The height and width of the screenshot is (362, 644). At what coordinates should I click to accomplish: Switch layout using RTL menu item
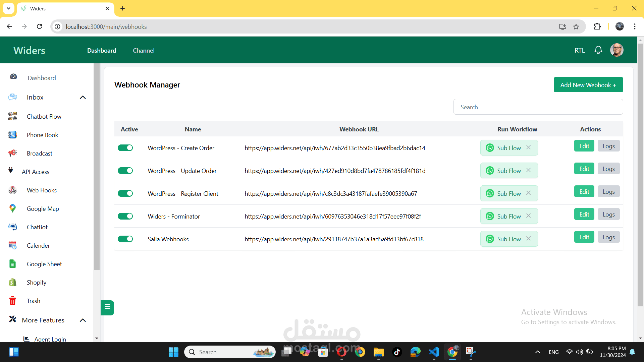(579, 50)
